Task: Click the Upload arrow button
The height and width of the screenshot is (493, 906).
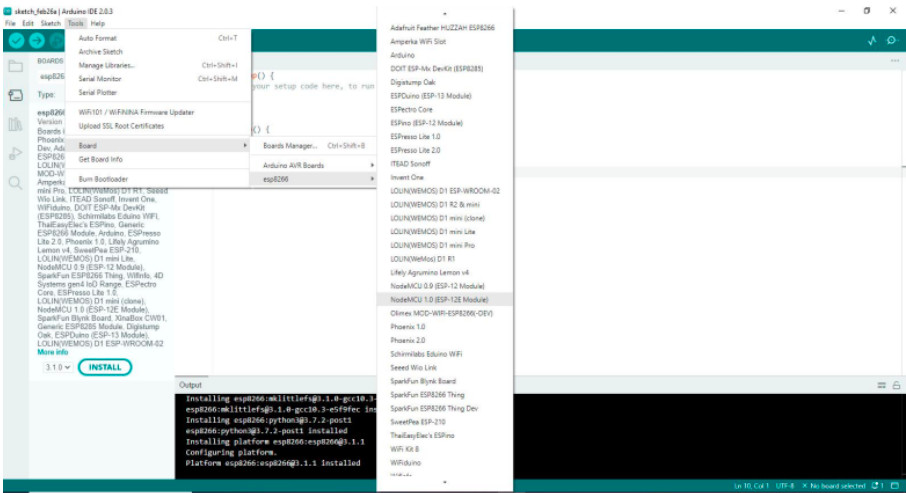Action: (37, 40)
